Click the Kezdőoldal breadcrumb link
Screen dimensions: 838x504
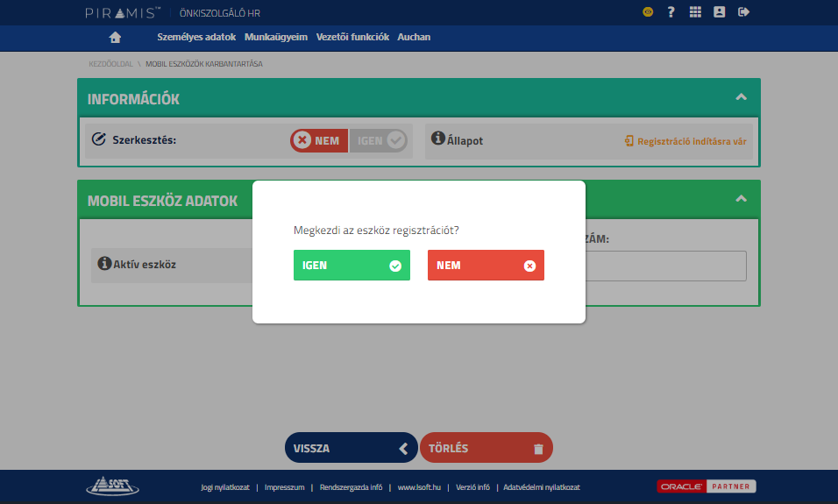point(110,64)
